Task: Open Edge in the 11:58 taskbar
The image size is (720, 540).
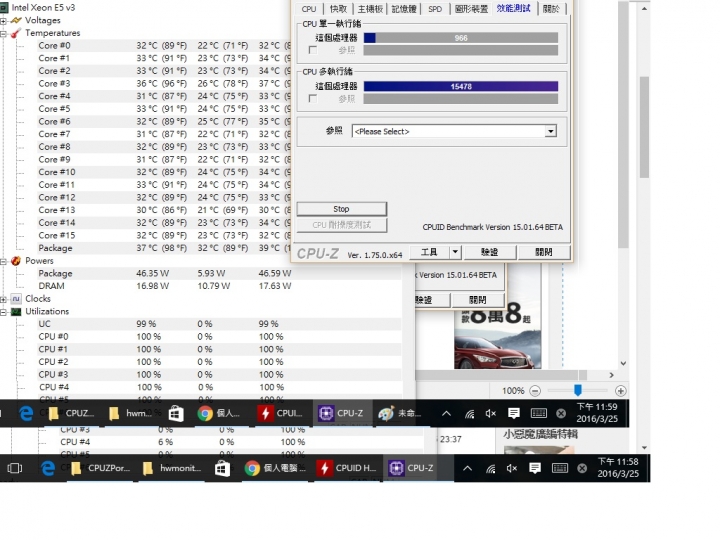Action: (x=48, y=468)
